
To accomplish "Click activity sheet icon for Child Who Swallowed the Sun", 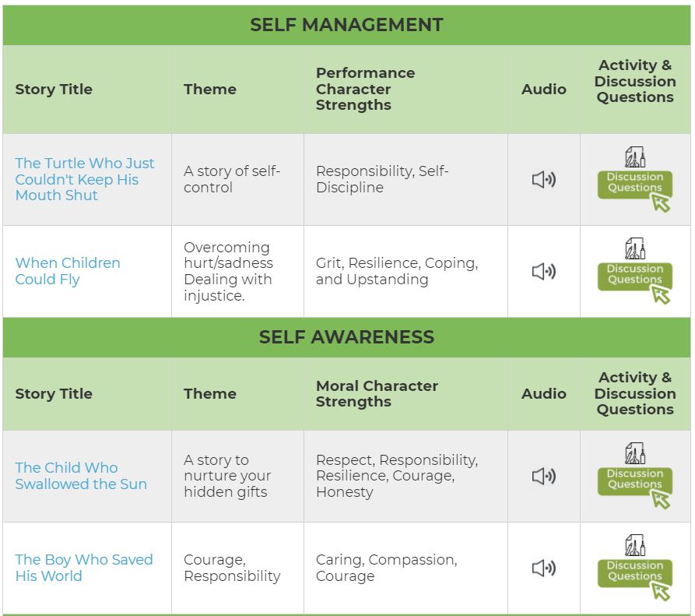I will click(x=635, y=453).
